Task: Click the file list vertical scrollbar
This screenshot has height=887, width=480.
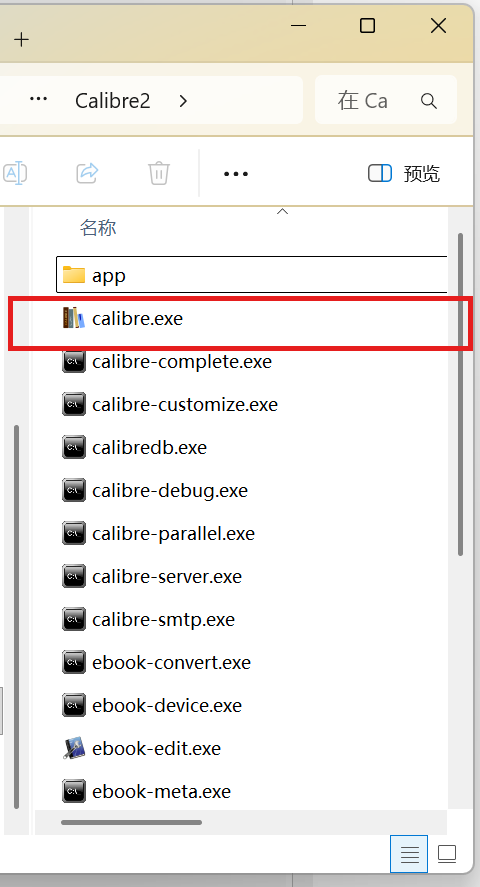Action: coord(460,394)
